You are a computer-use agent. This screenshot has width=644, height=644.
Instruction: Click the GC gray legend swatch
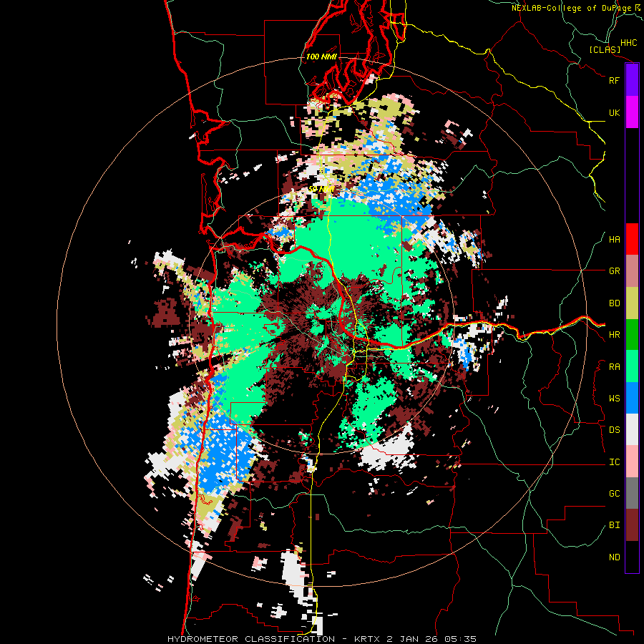click(632, 493)
